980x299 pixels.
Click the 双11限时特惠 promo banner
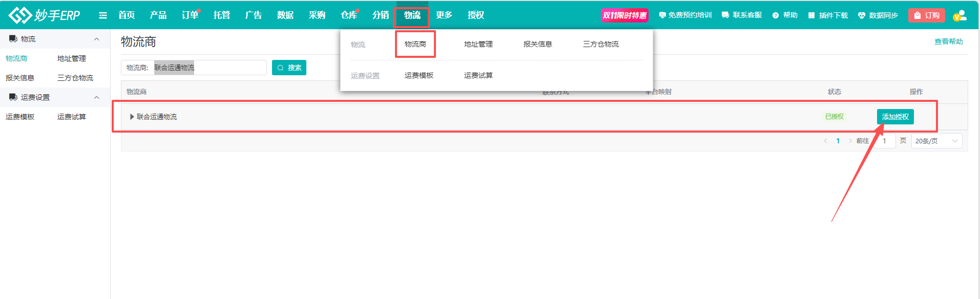624,15
